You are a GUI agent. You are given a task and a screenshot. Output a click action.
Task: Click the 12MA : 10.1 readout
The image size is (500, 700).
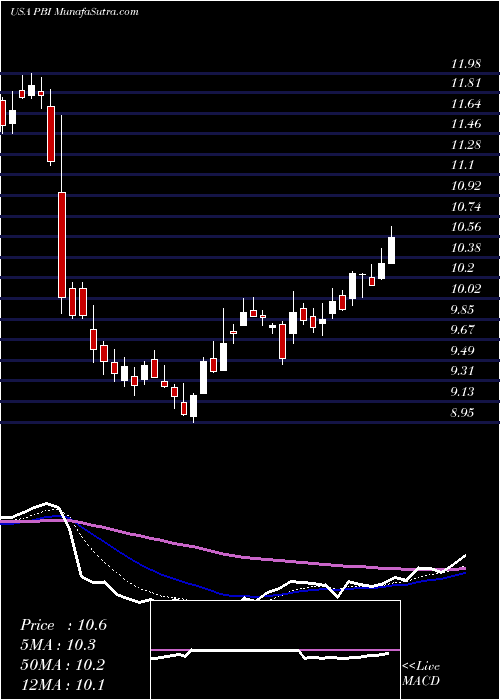62,685
